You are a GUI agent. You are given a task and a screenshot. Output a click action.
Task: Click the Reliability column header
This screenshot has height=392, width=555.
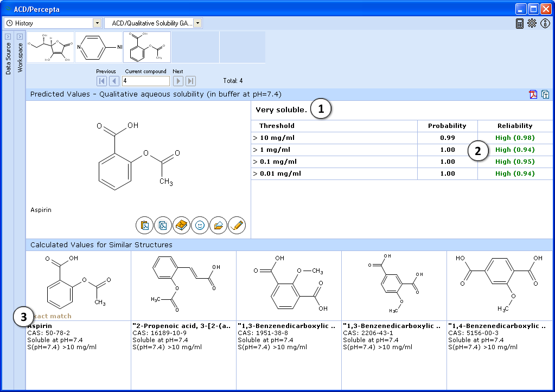tap(515, 126)
